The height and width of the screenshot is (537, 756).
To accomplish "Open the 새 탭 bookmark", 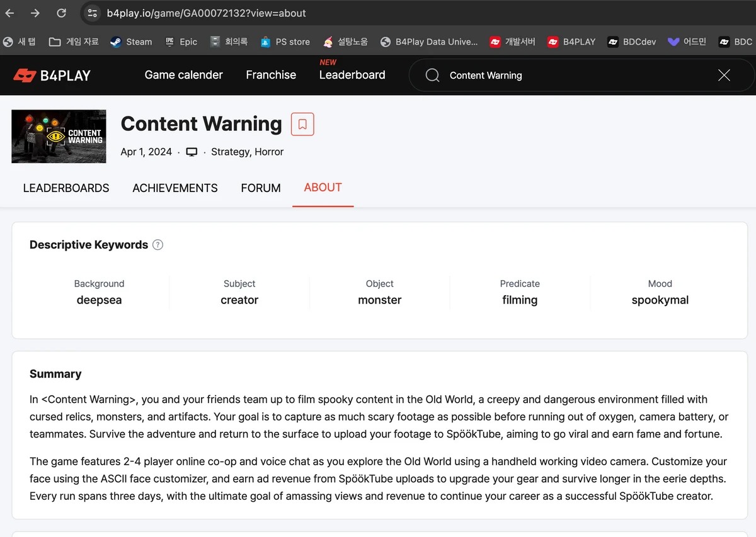I will click(x=20, y=42).
